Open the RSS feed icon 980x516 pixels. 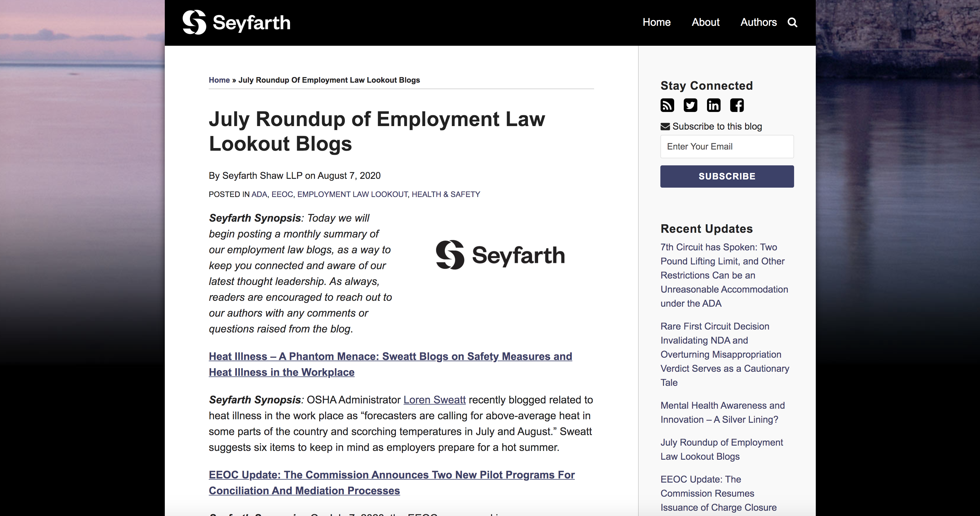pyautogui.click(x=667, y=105)
